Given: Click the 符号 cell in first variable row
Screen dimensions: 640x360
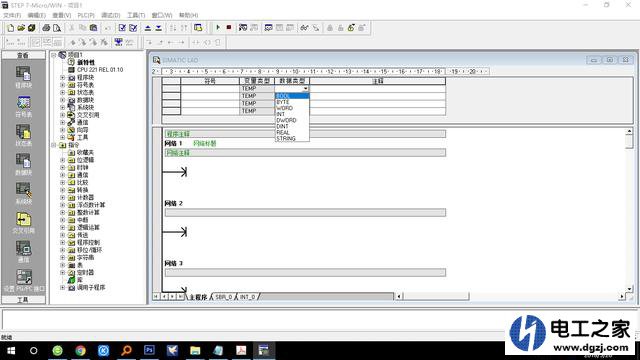Looking at the screenshot, I should [210, 89].
